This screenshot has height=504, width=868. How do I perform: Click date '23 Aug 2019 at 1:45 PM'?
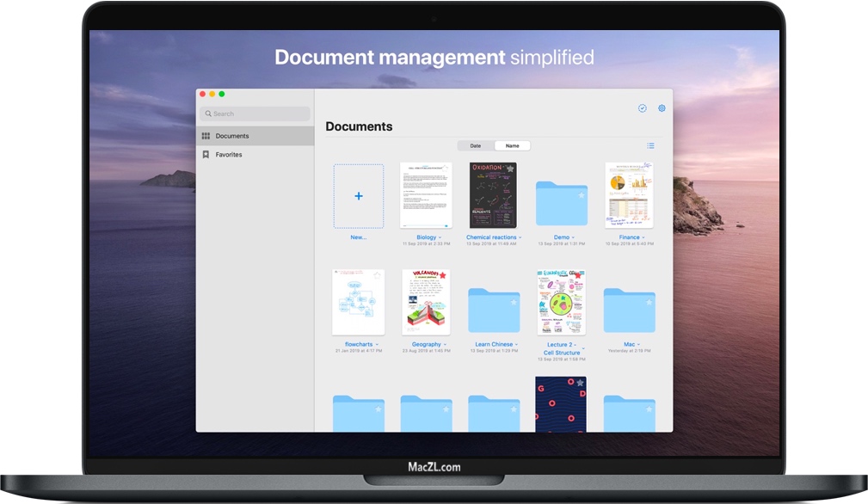point(426,351)
